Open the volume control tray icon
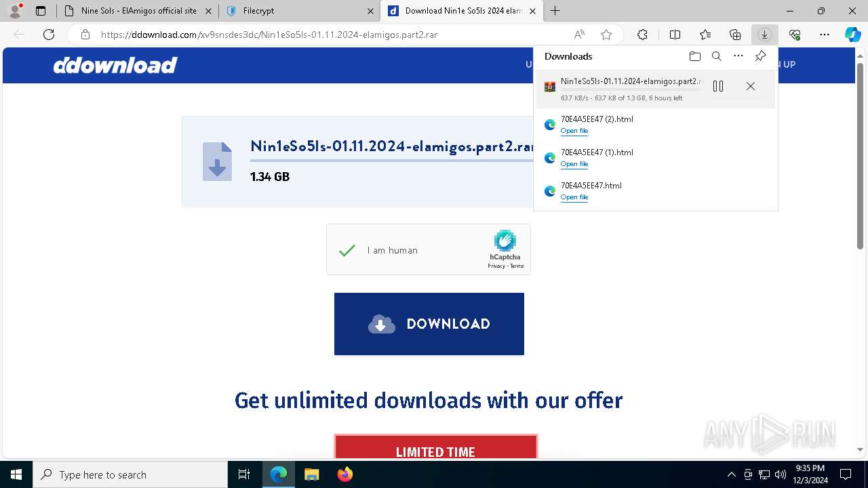 pyautogui.click(x=780, y=474)
